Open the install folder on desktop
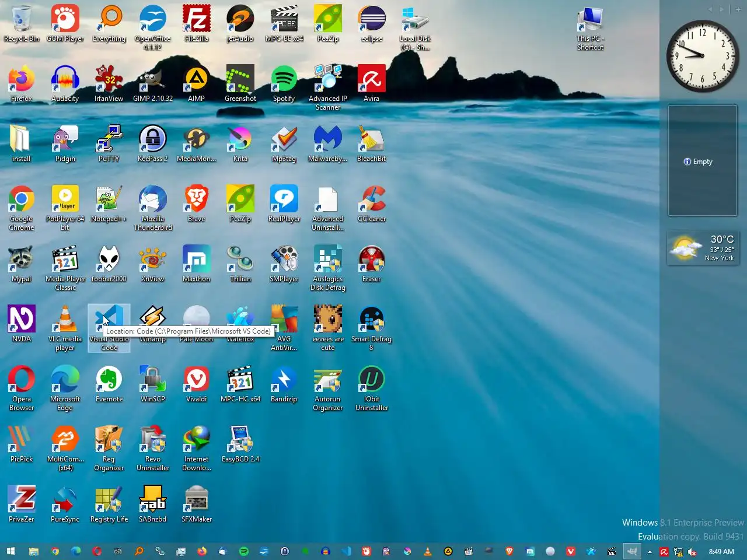 [22, 144]
